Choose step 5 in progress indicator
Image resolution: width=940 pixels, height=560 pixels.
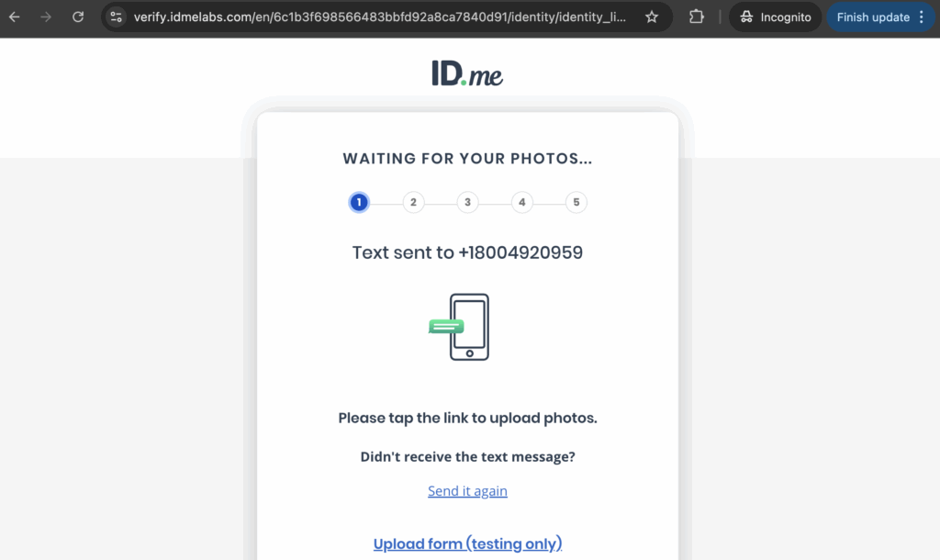(x=576, y=203)
